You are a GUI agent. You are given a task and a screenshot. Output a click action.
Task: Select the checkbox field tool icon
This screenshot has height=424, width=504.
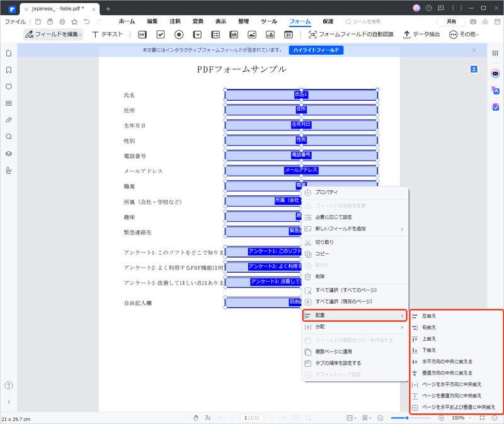click(161, 35)
